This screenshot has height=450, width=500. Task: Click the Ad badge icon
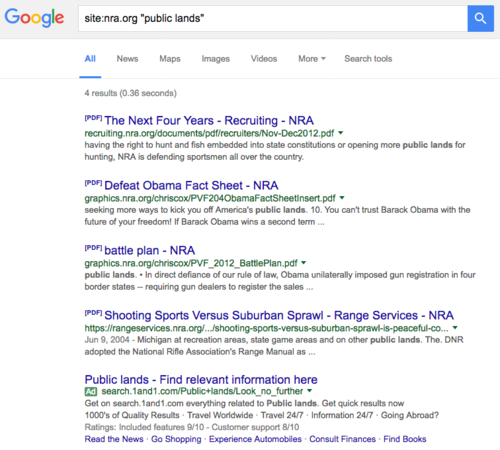tap(91, 391)
